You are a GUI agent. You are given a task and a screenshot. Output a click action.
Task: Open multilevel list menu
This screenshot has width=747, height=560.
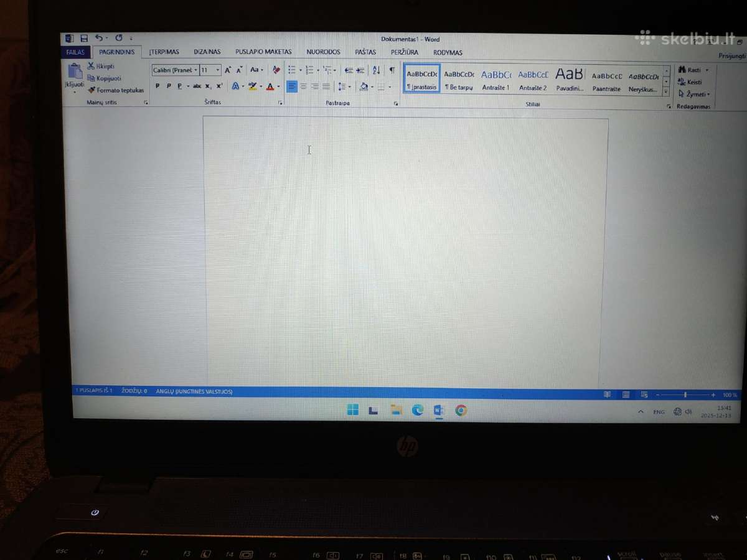pos(327,70)
